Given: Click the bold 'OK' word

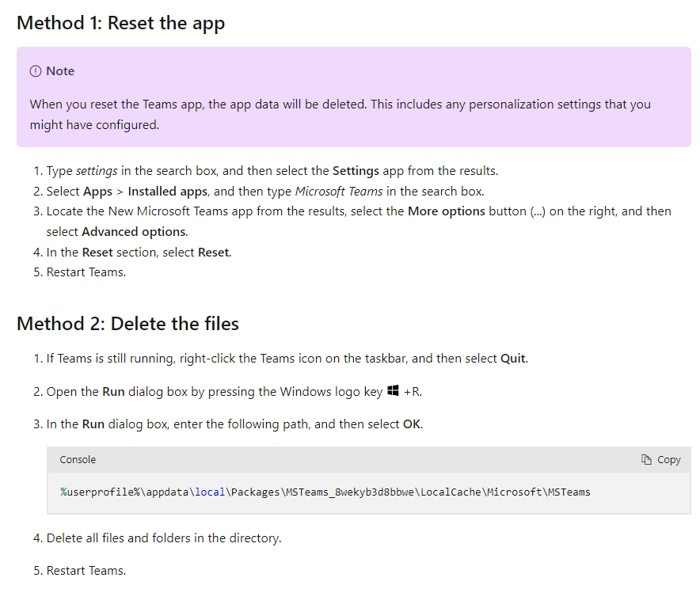Looking at the screenshot, I should [x=412, y=424].
